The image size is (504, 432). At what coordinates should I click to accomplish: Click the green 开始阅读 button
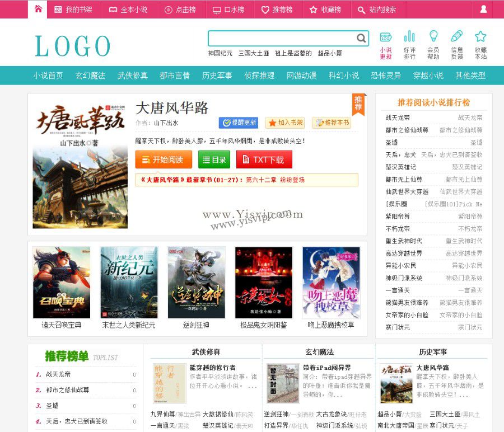[165, 159]
